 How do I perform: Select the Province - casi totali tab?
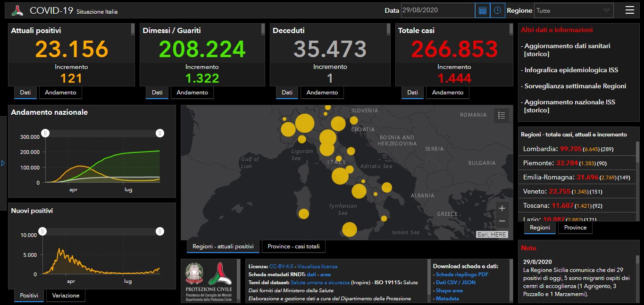293,246
